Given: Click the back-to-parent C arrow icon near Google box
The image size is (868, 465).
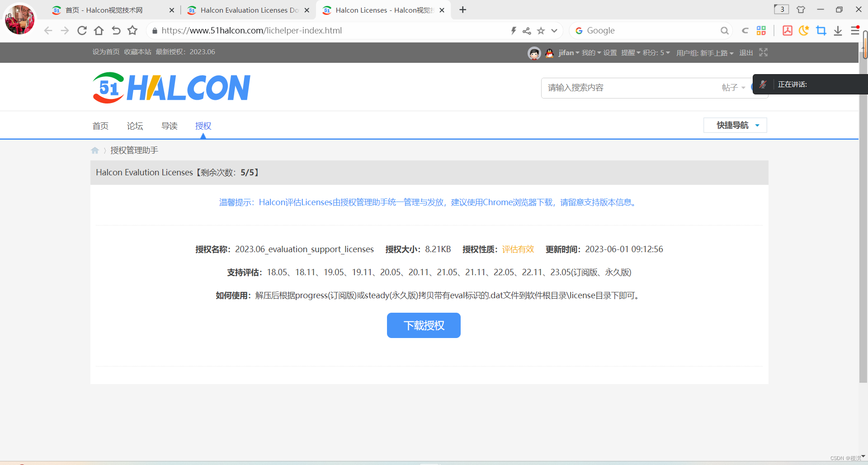Looking at the screenshot, I should tap(745, 31).
